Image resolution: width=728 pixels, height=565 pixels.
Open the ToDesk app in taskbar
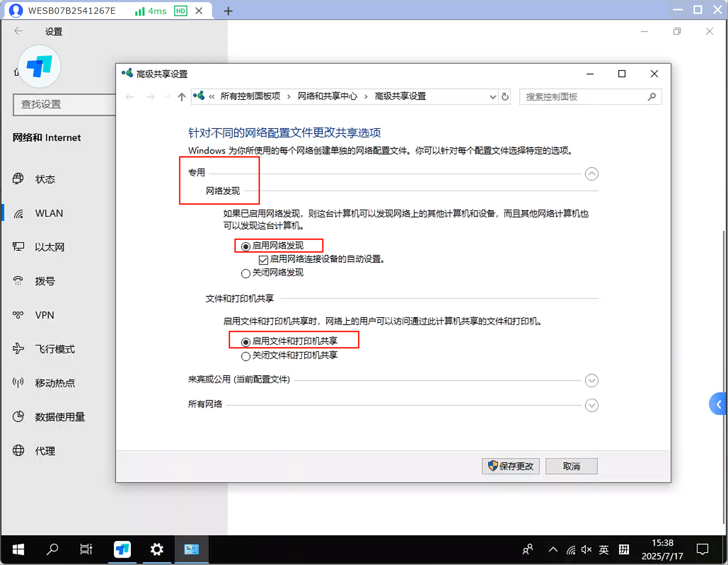click(x=122, y=549)
